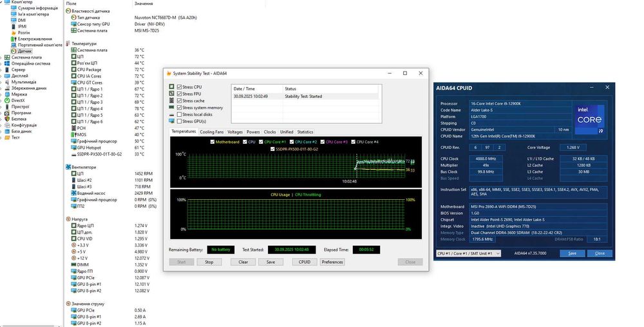Screen dimensions: 644x327
Task: Click the Напруга voltage icon
Action: point(68,219)
